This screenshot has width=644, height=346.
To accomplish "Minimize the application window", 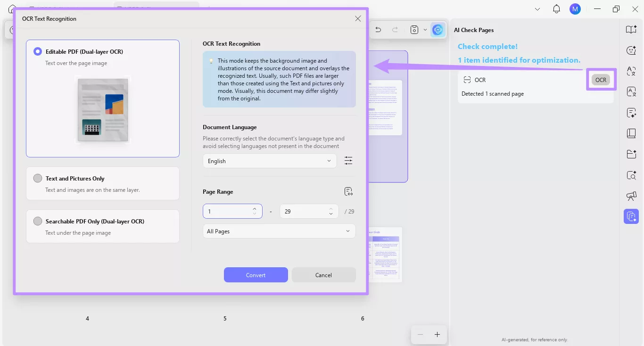I will click(598, 9).
